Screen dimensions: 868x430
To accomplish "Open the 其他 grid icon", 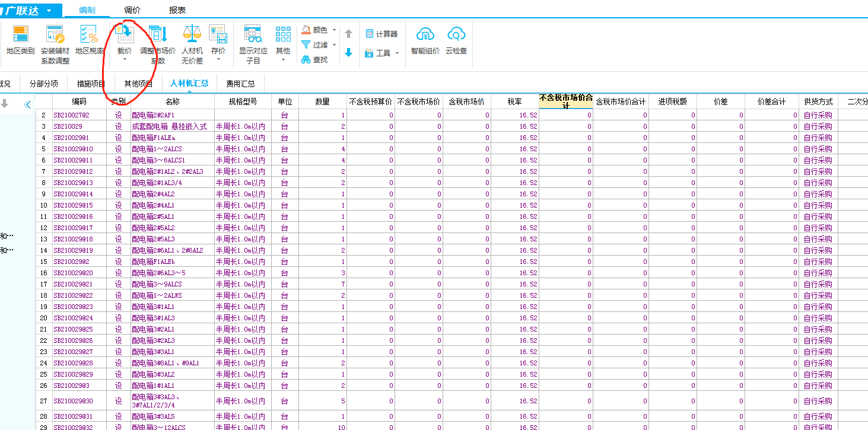I will [283, 34].
